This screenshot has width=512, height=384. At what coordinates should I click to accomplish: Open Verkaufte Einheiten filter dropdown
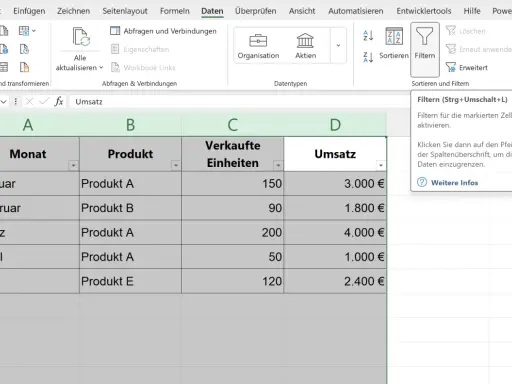pyautogui.click(x=278, y=165)
